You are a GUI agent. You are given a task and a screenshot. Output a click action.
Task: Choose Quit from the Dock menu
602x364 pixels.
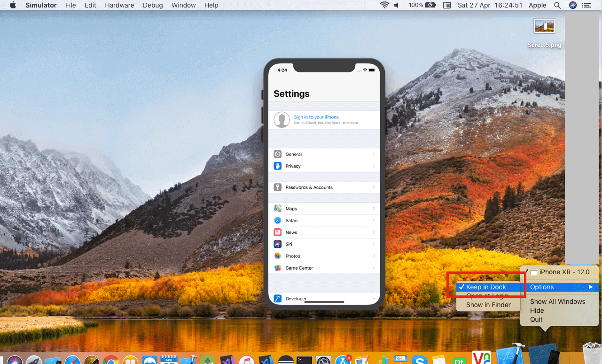tap(536, 319)
